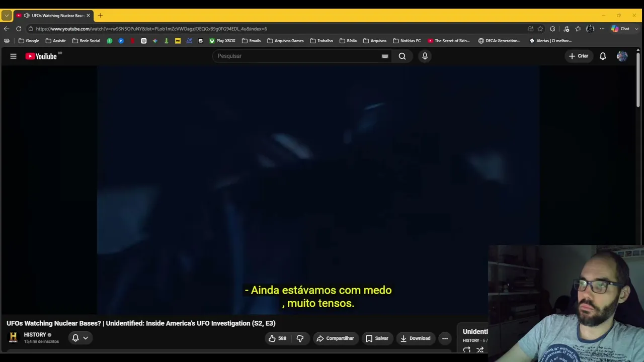Select the UFOs Watching Nuclear Bases tab
The width and height of the screenshot is (644, 362).
(53, 16)
